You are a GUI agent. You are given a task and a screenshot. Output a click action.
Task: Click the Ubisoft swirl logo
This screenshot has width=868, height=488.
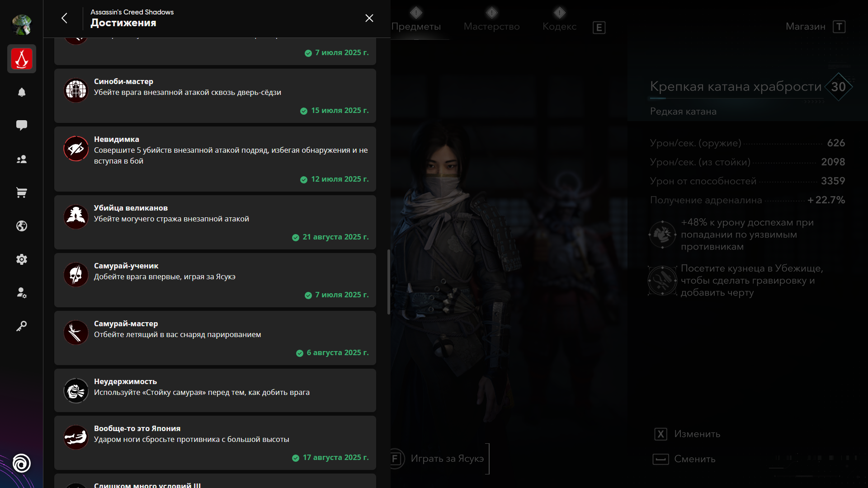[x=22, y=463]
